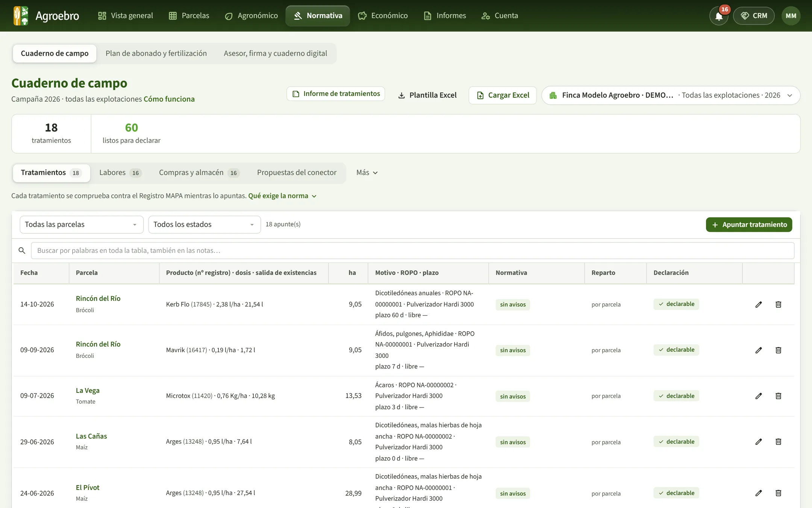The image size is (812, 508).
Task: Edit the Microtox La Vega treatment
Action: 759,396
